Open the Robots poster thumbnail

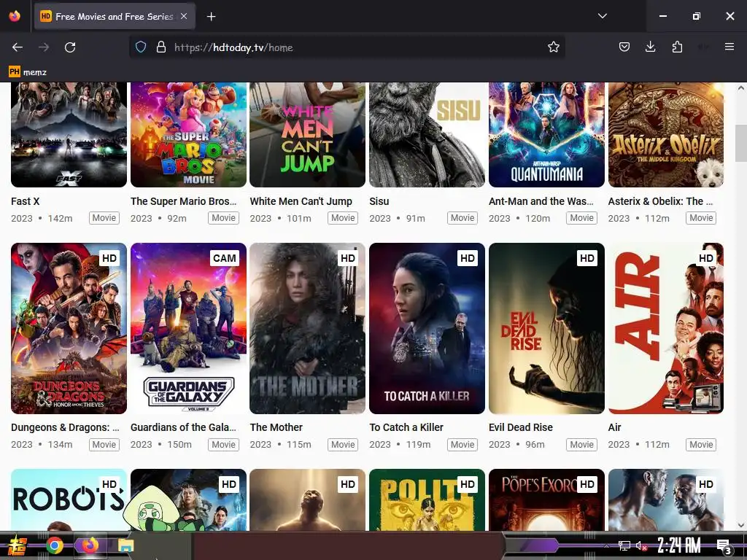point(69,500)
